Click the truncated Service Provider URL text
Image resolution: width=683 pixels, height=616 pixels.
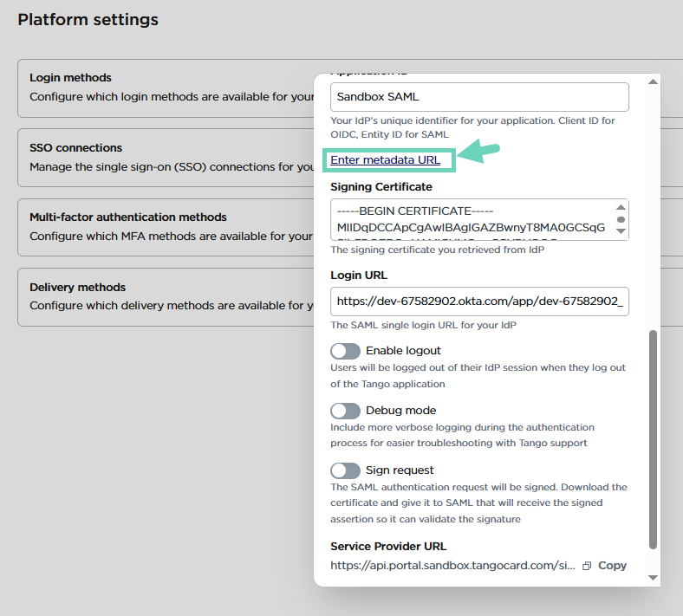pos(452,566)
